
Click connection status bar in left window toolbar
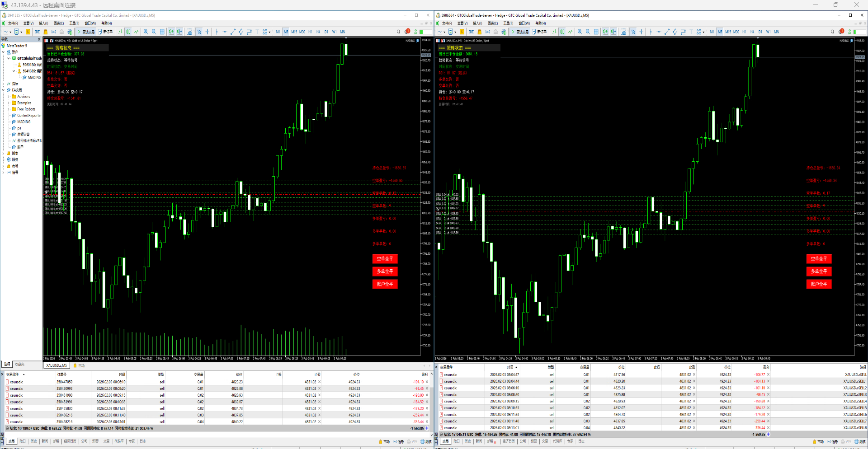point(425,32)
